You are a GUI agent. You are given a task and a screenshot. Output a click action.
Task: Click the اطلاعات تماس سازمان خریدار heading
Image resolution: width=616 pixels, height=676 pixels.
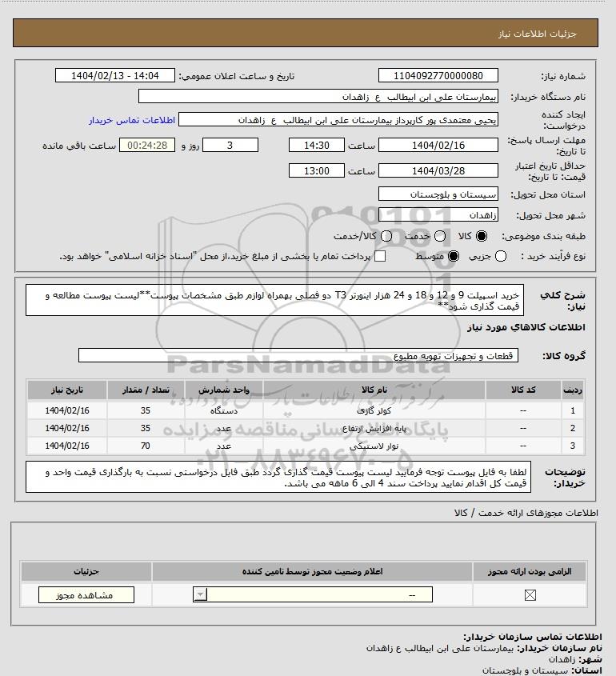point(532,637)
